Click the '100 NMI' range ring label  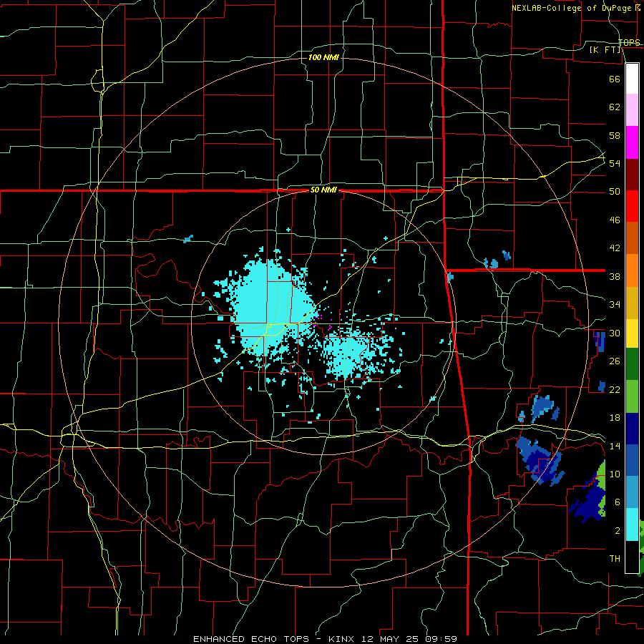click(x=323, y=57)
